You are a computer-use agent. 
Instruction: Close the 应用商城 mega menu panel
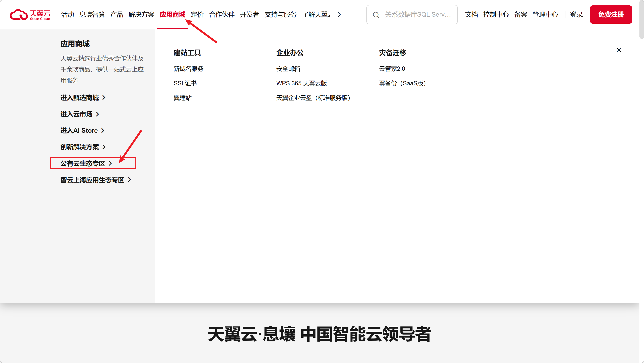pos(619,50)
